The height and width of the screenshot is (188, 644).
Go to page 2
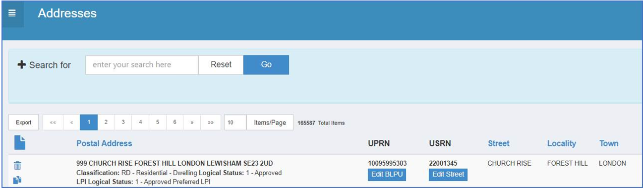click(106, 123)
